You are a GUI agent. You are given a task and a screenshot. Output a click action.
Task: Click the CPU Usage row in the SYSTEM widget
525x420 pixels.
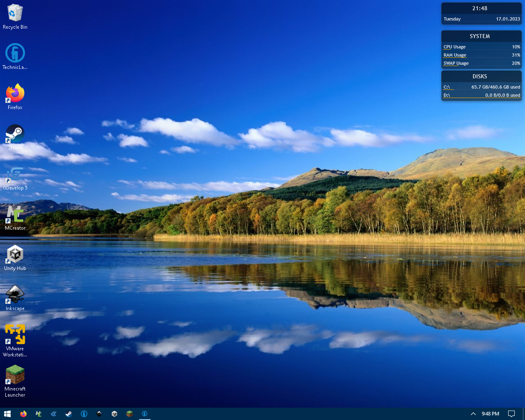coord(482,47)
